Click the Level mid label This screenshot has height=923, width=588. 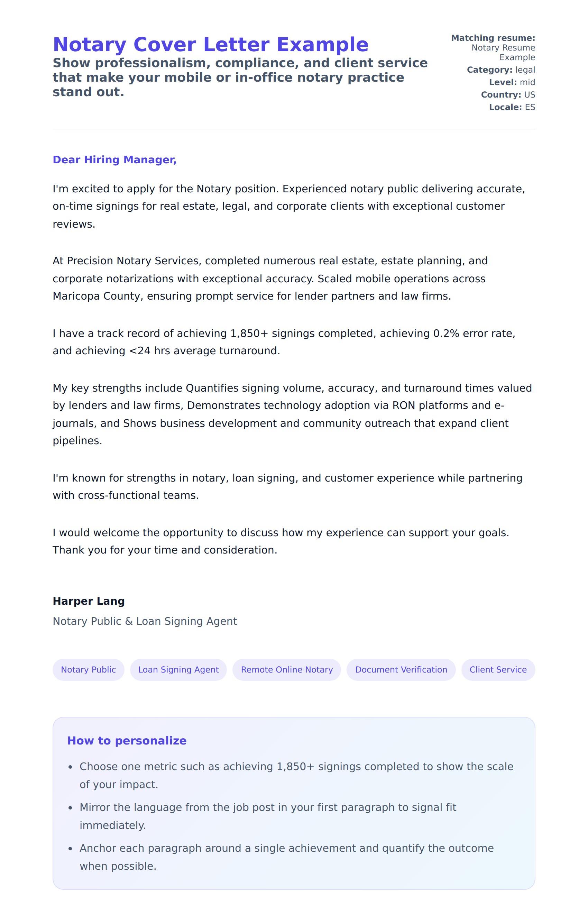[512, 82]
